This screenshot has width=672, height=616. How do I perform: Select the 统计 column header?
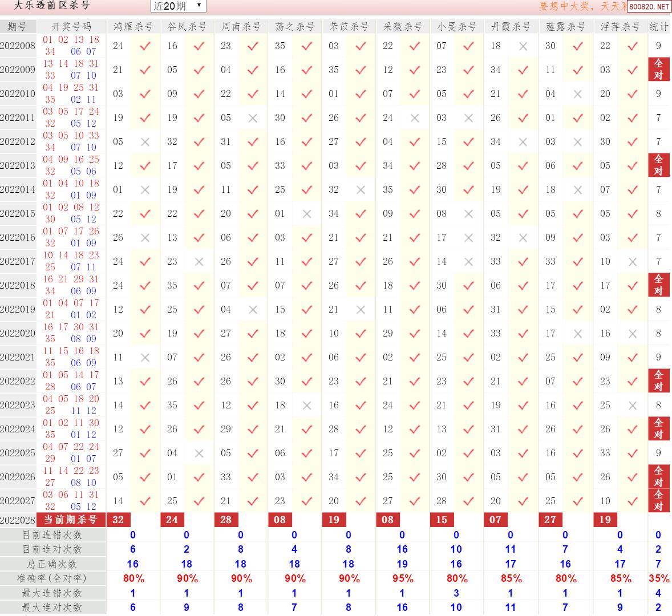658,27
